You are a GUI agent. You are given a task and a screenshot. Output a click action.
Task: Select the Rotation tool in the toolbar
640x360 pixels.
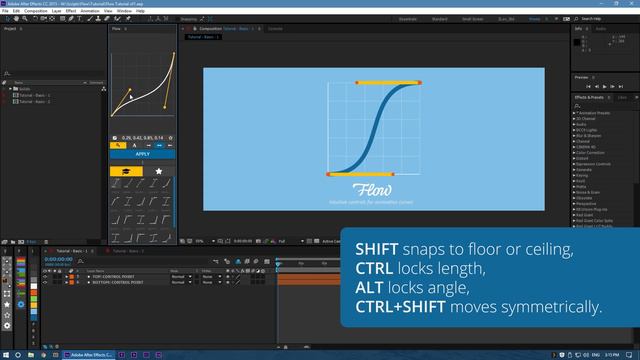35,19
